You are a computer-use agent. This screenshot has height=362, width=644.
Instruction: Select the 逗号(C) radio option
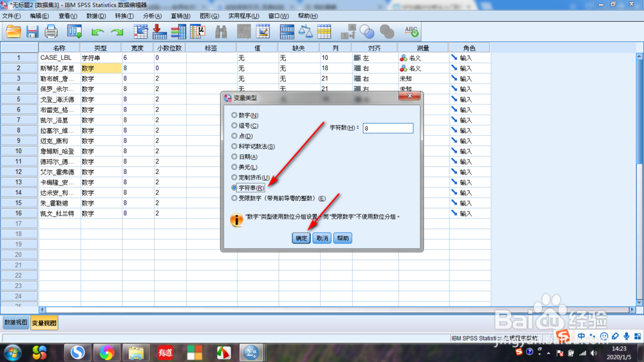click(x=245, y=126)
